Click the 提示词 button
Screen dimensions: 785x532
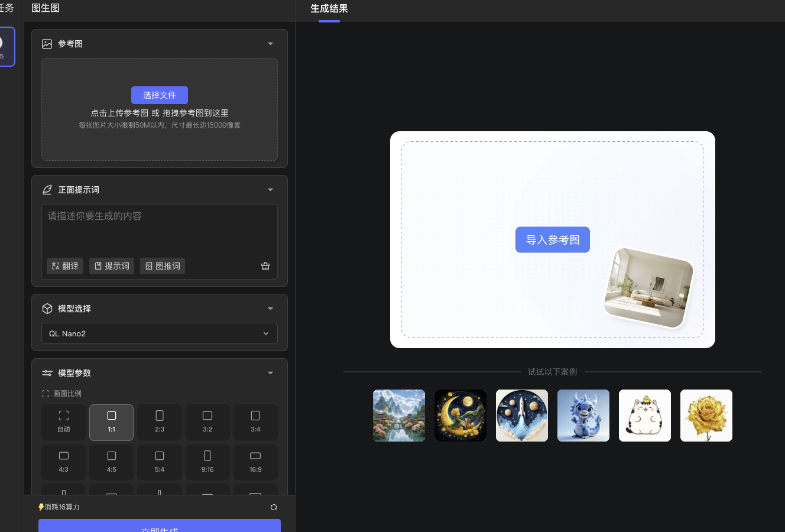click(112, 266)
